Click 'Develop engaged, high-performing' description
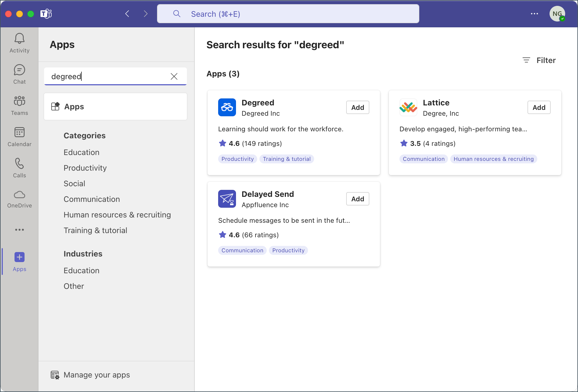578x392 pixels. (x=463, y=129)
